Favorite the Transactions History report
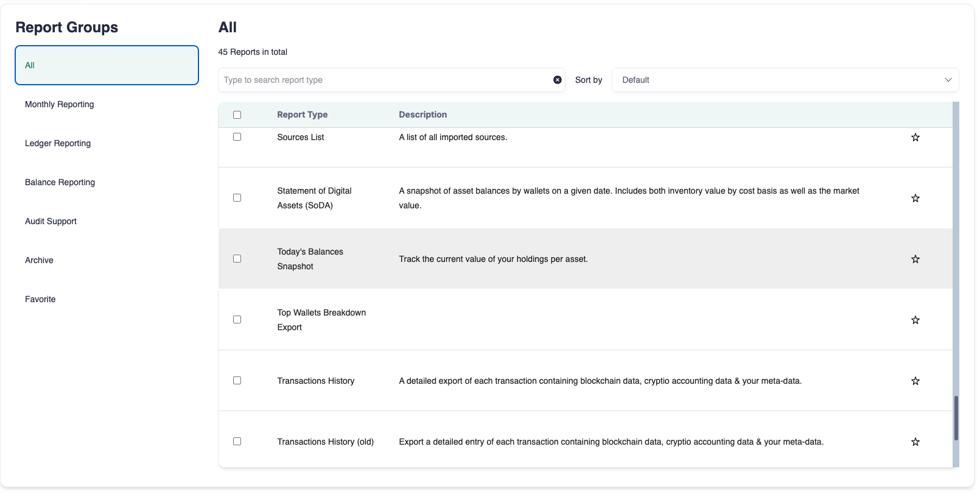Viewport: 980px width, 494px height. tap(915, 381)
